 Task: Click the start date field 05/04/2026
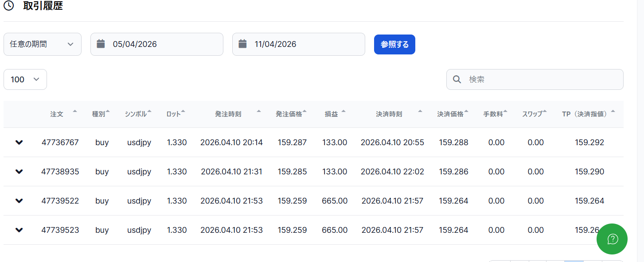(x=157, y=44)
